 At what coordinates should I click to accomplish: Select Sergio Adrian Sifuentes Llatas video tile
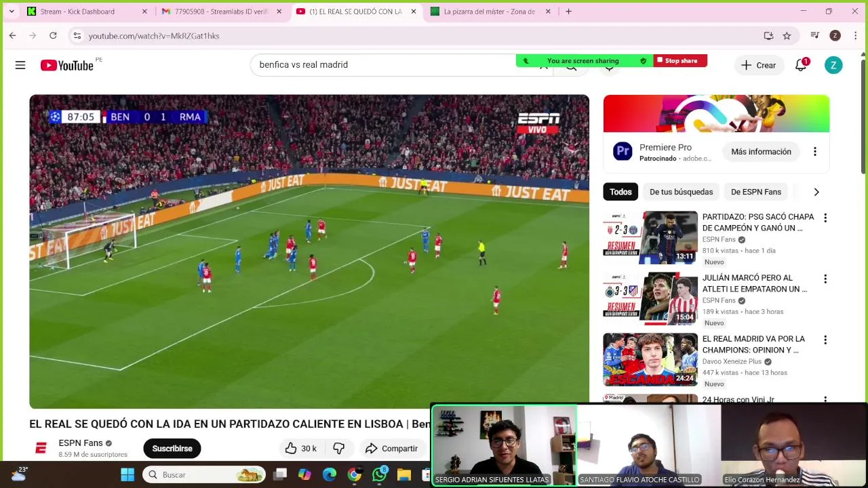tap(504, 445)
